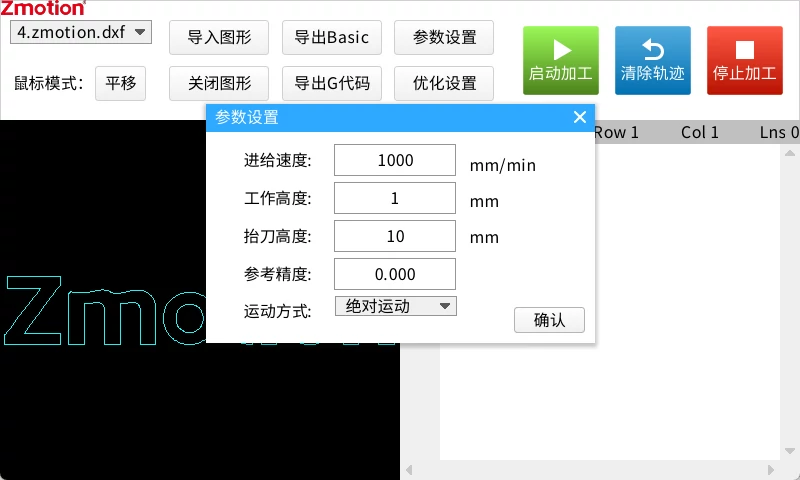Click 导出G代码 export G-code button
The image size is (800, 480).
tap(332, 83)
